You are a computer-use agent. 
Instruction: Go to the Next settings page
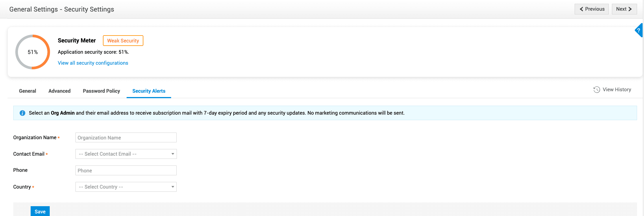pyautogui.click(x=624, y=9)
